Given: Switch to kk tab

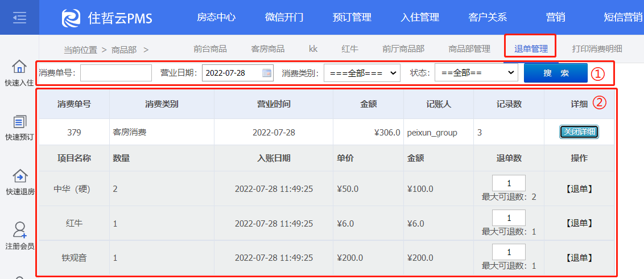Looking at the screenshot, I should click(x=313, y=49).
